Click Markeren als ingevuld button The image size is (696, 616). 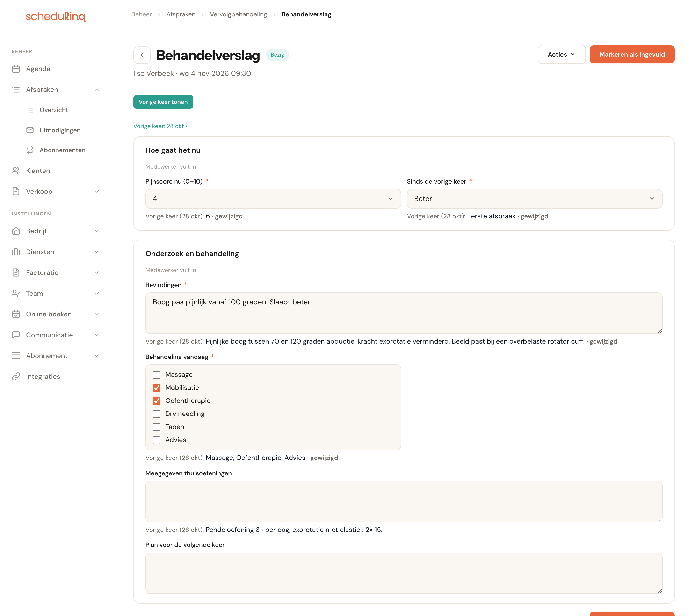pyautogui.click(x=632, y=54)
